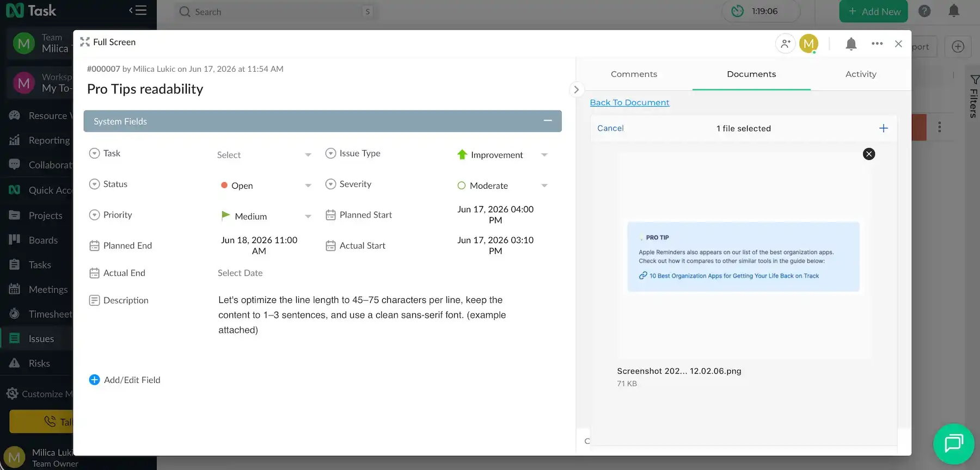Switch to the Activity tab

click(x=861, y=74)
